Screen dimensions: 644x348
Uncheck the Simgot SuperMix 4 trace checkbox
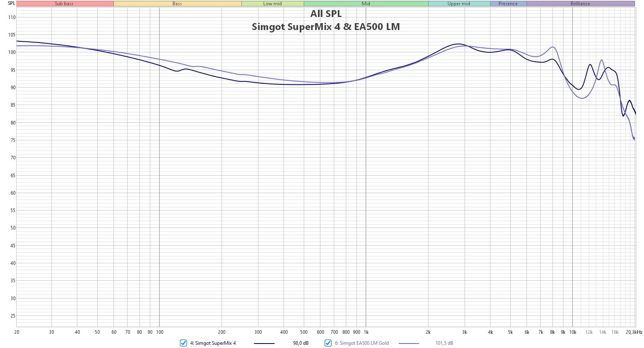click(183, 343)
